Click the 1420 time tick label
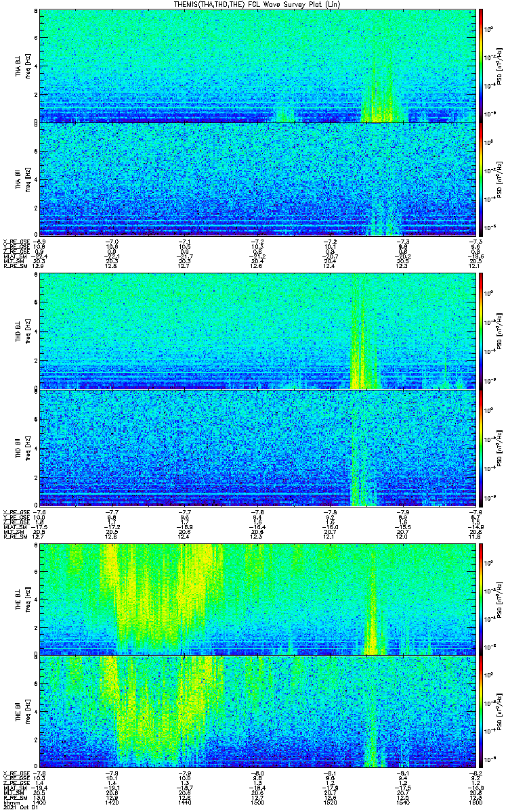Viewport: 508px width, 812px height. click(x=112, y=802)
